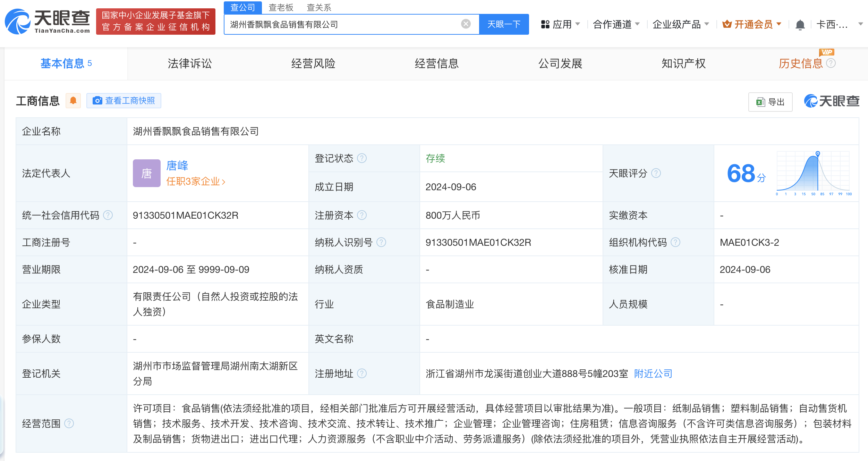
Task: Open help icon next to 统一社会信用代码
Action: 108,215
